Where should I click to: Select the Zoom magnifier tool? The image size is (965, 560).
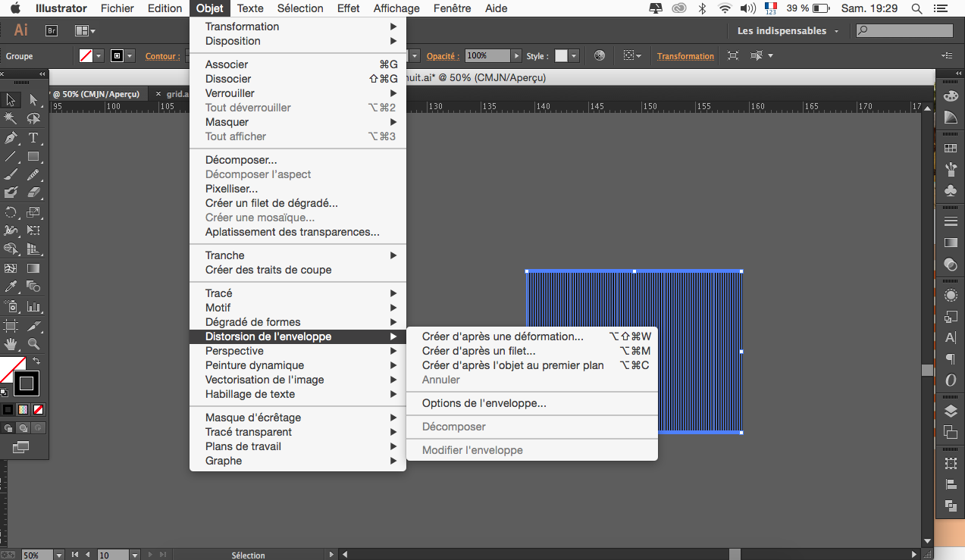tap(33, 344)
